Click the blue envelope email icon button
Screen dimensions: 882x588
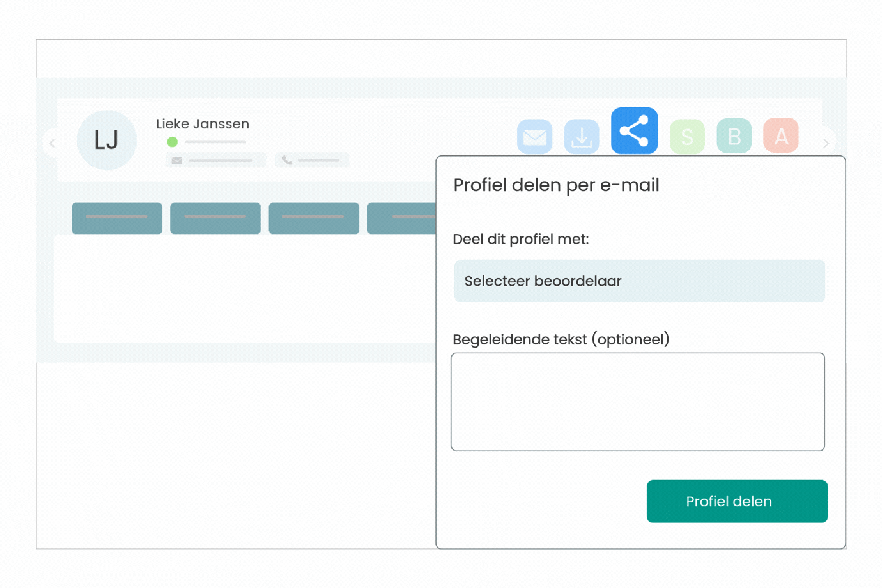(x=534, y=137)
